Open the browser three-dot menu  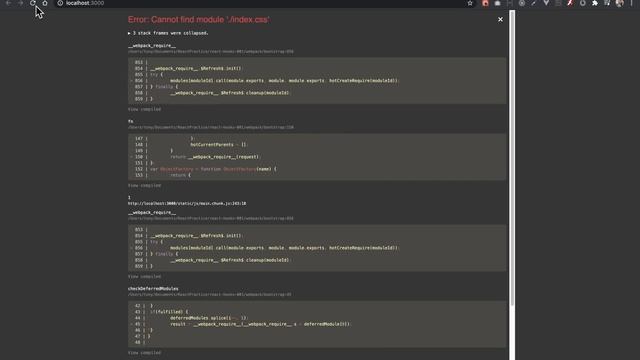pos(631,3)
